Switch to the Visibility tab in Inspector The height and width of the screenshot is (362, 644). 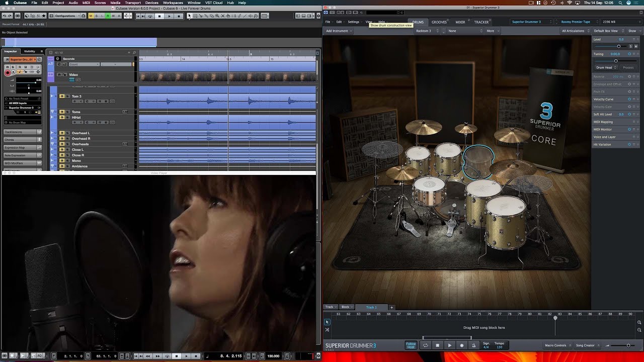tap(30, 51)
